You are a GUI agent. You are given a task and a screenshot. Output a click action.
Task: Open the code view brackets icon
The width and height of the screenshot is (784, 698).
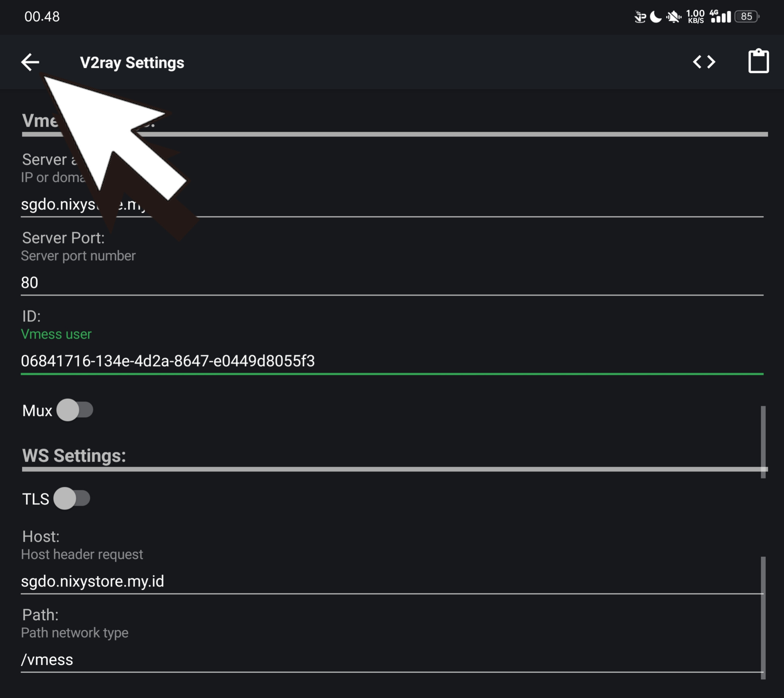[x=704, y=62]
